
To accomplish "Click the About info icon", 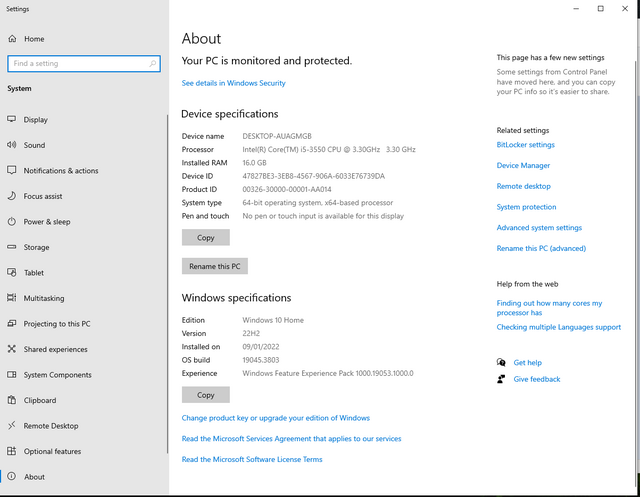I will pos(12,477).
